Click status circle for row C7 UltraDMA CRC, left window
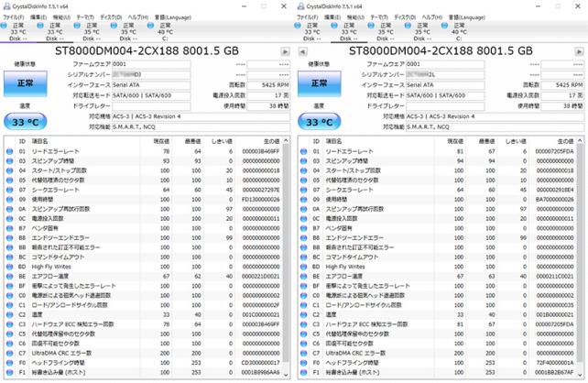 click(x=10, y=353)
